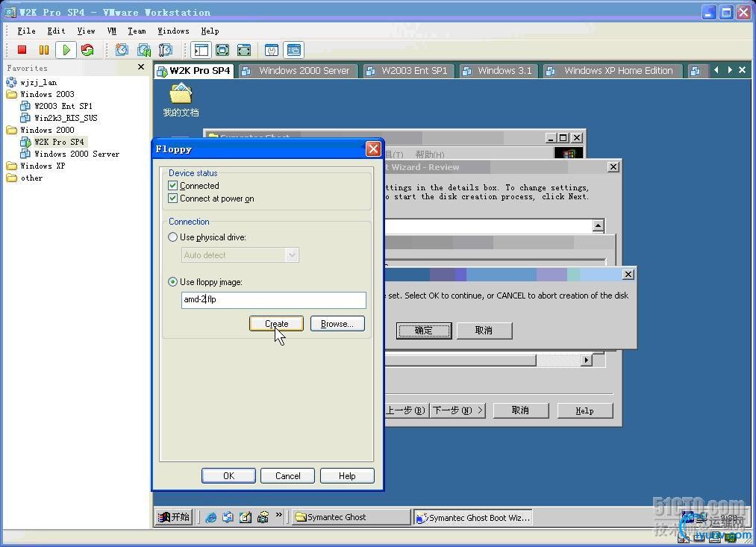Open the Snapshot Manager icon
The image size is (756, 547).
(165, 50)
